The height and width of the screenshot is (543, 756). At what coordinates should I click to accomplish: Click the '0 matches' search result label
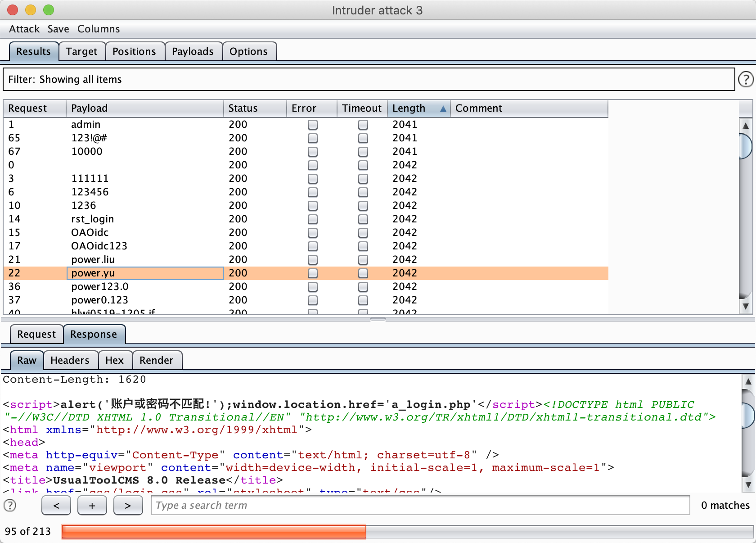725,505
